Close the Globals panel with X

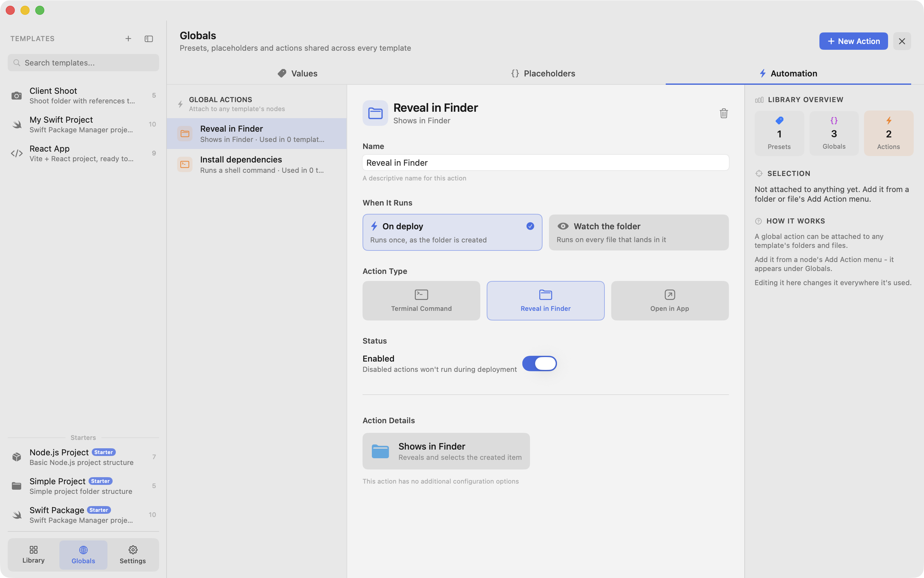point(902,41)
